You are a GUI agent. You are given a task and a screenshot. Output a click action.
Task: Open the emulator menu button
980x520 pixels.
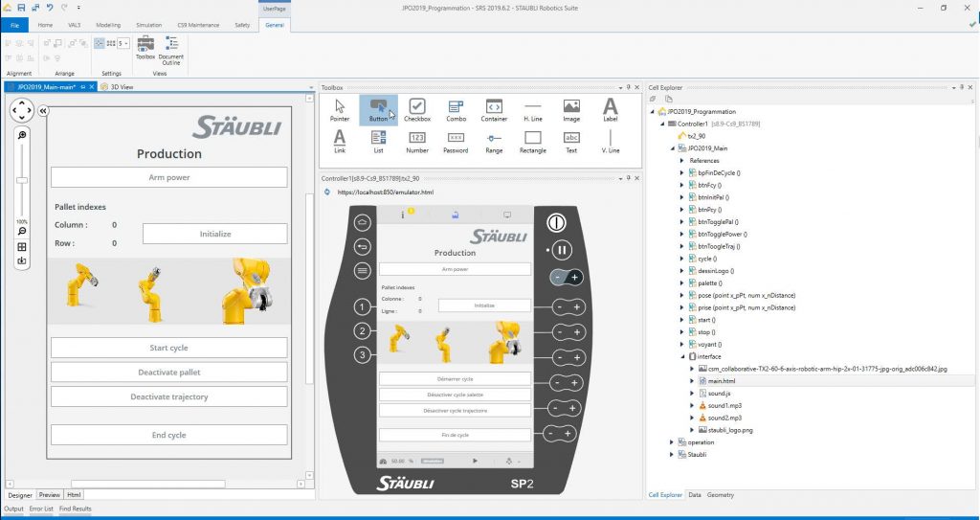tap(362, 271)
